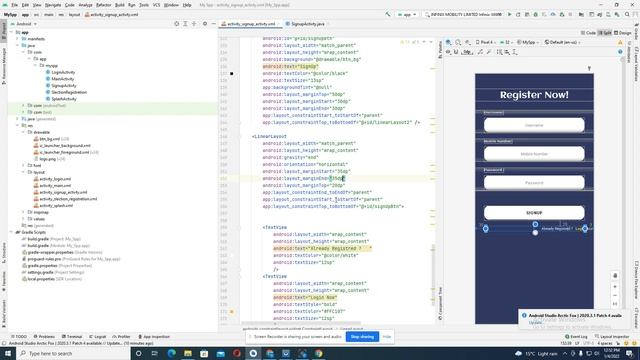The image size is (640, 360).
Task: Open the Mail app from taskbar
Action: 220,353
